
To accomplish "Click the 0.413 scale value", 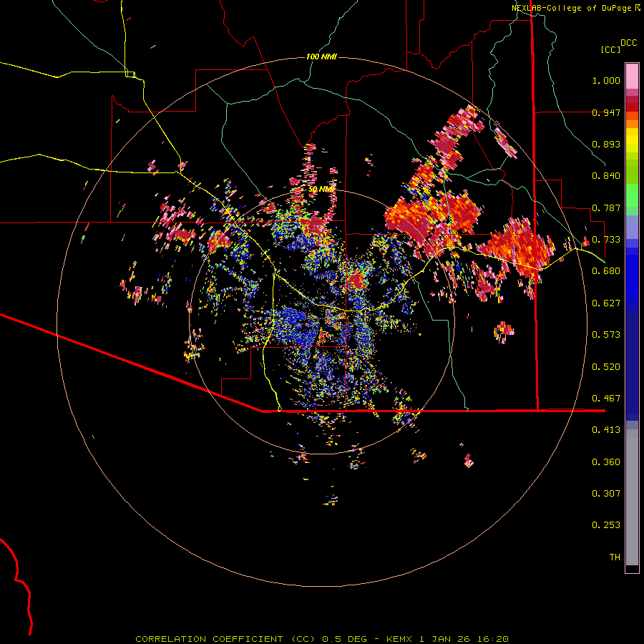I will (x=606, y=430).
